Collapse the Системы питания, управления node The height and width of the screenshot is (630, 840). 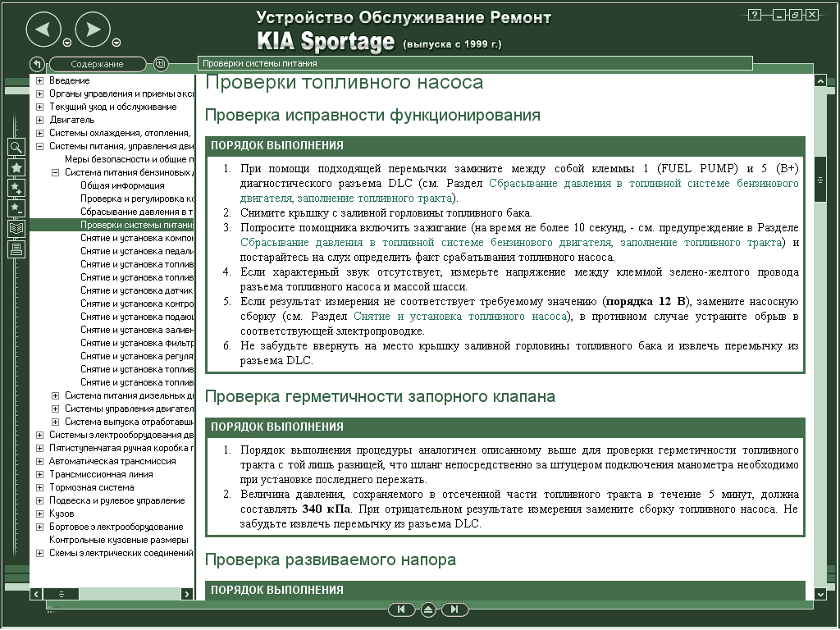(39, 146)
